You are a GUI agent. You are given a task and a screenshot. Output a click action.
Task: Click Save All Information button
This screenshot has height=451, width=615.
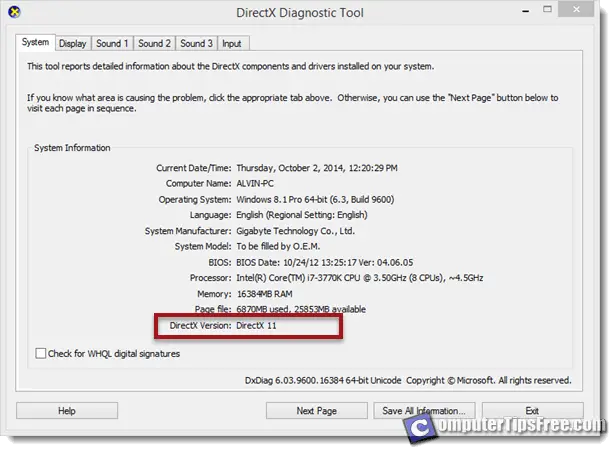tap(424, 411)
